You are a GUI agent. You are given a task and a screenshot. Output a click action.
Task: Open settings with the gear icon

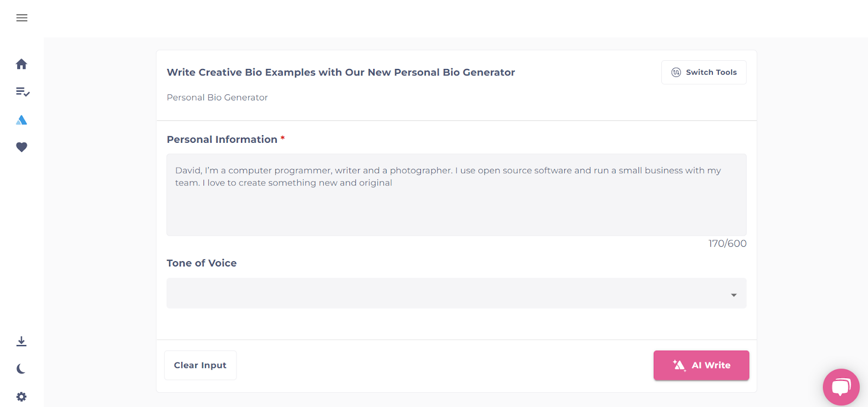click(x=22, y=397)
